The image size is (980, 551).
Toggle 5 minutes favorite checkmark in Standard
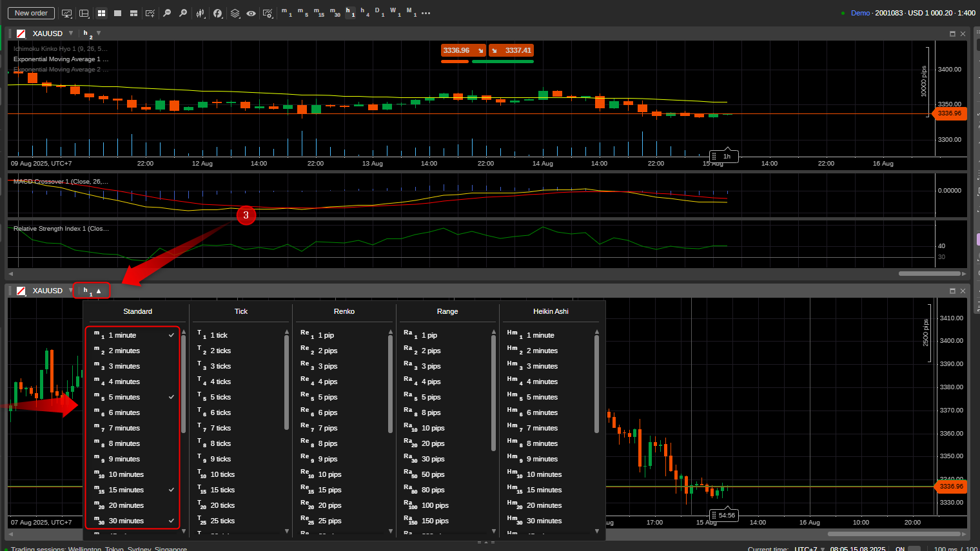point(171,397)
